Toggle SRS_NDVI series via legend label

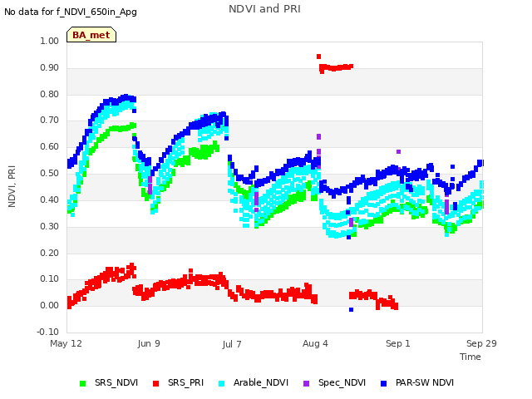coord(116,382)
